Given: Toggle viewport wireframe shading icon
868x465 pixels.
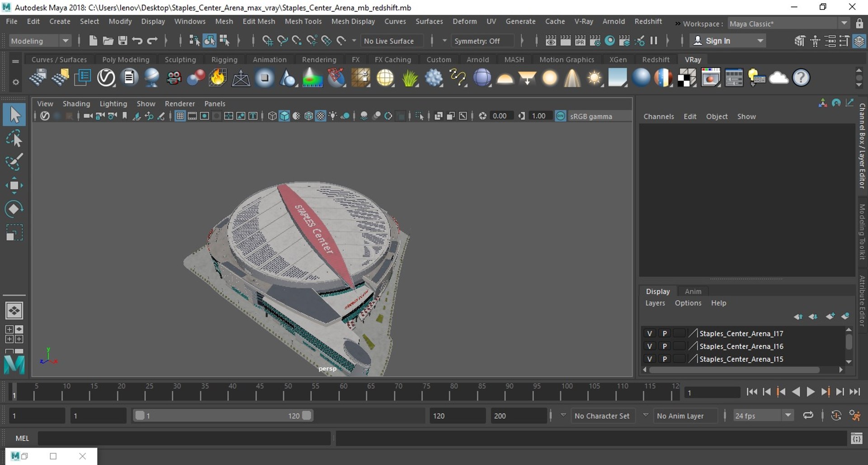Looking at the screenshot, I should point(272,116).
